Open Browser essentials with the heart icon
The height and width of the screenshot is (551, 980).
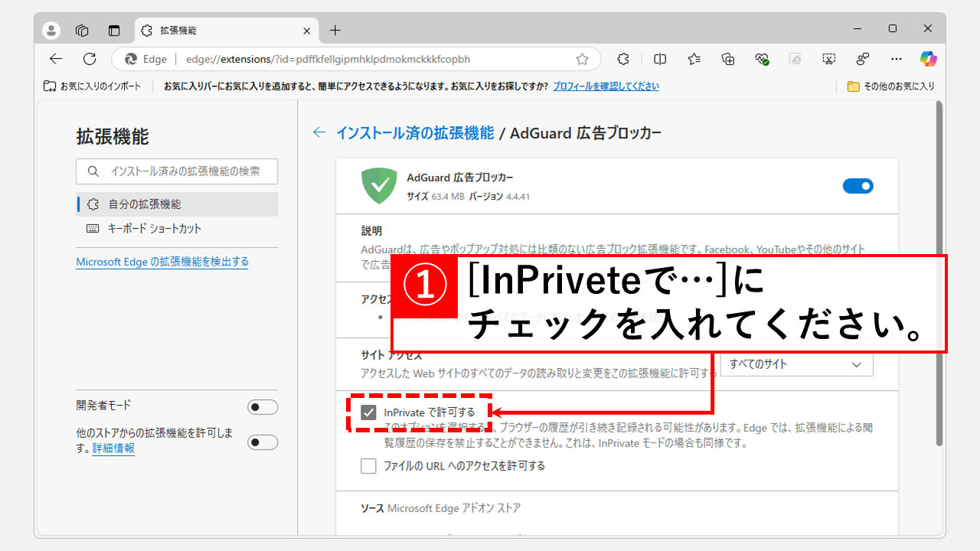[762, 59]
